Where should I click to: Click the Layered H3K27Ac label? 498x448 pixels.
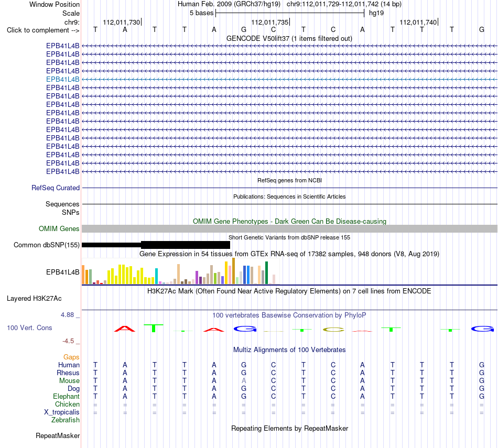[34, 299]
